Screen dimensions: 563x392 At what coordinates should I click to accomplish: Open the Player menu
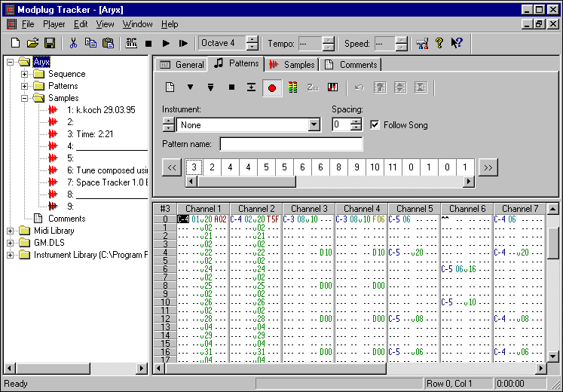coord(54,24)
